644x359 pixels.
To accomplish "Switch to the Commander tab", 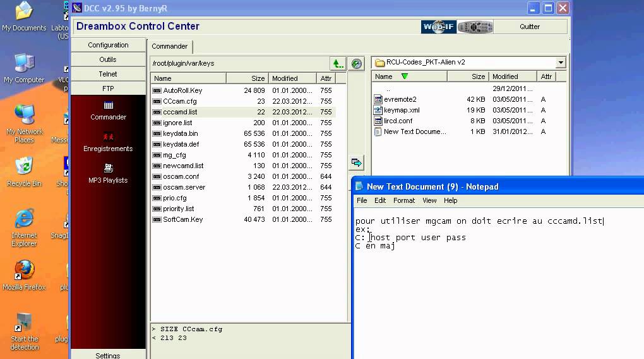I will [170, 47].
